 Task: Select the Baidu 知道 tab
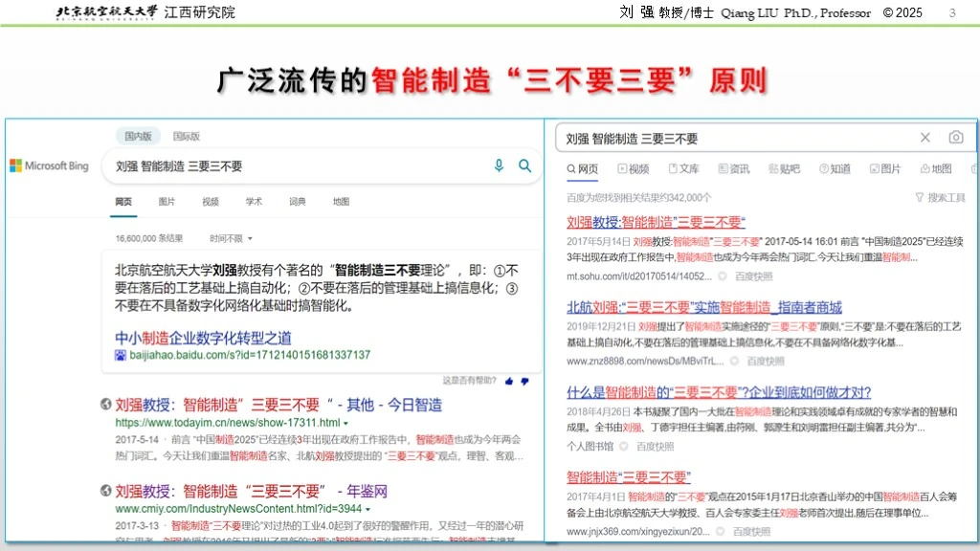(x=835, y=169)
